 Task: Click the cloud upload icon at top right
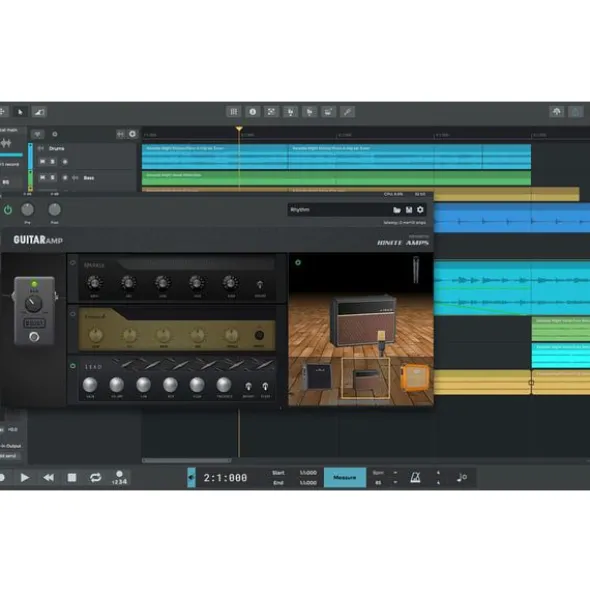[556, 112]
